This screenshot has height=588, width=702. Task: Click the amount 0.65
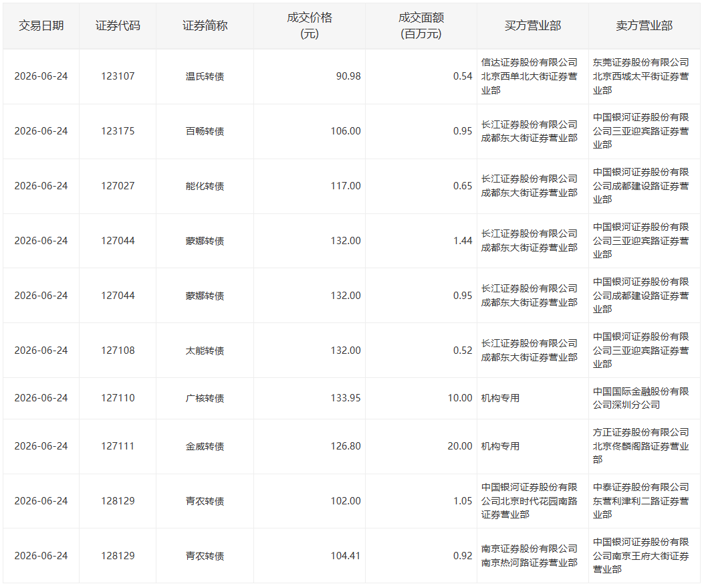[x=463, y=186]
